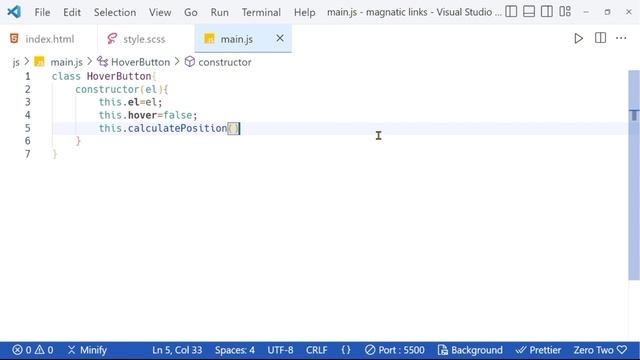
Task: Click Ln 5, Col 33 indicator
Action: [177, 350]
